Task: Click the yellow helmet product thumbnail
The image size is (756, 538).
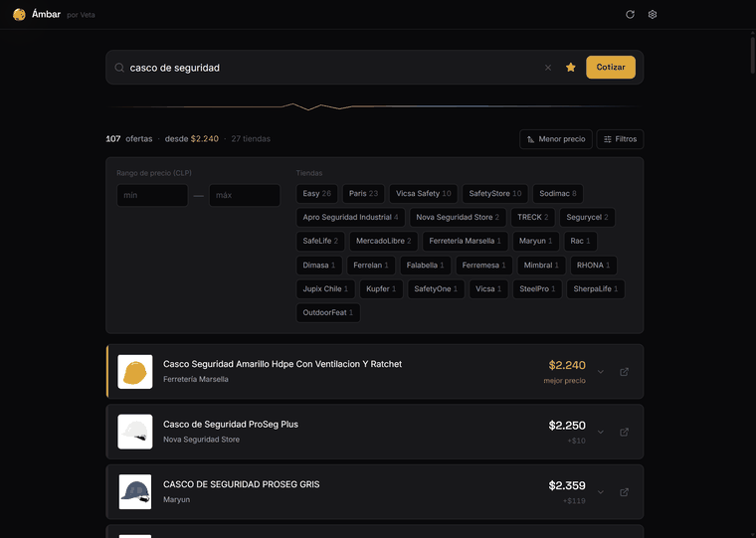Action: click(135, 372)
